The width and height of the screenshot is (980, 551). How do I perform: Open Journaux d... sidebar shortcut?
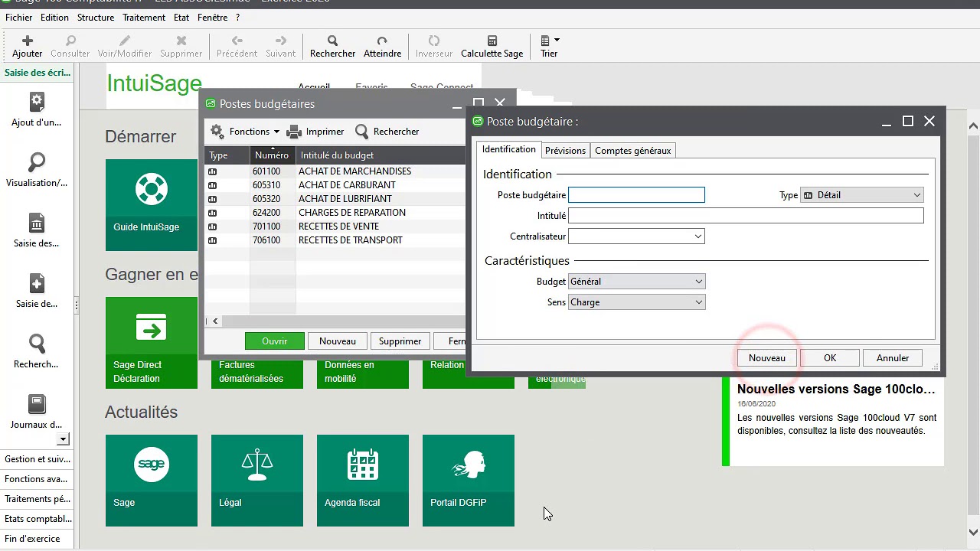37,411
